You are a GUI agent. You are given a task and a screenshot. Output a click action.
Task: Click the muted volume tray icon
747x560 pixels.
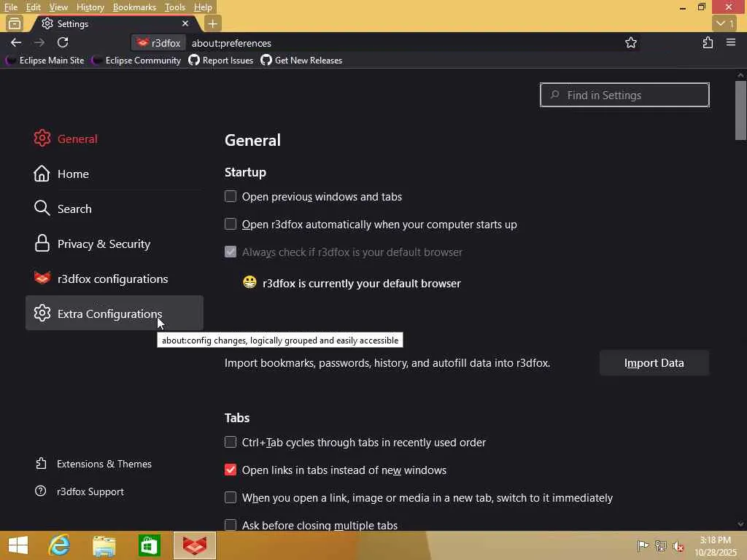point(678,546)
